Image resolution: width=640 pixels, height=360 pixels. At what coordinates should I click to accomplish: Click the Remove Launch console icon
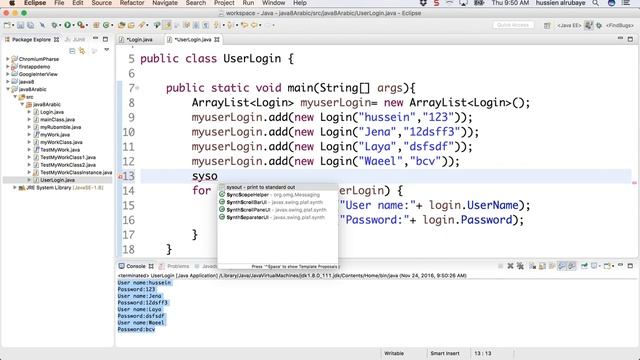(x=510, y=266)
